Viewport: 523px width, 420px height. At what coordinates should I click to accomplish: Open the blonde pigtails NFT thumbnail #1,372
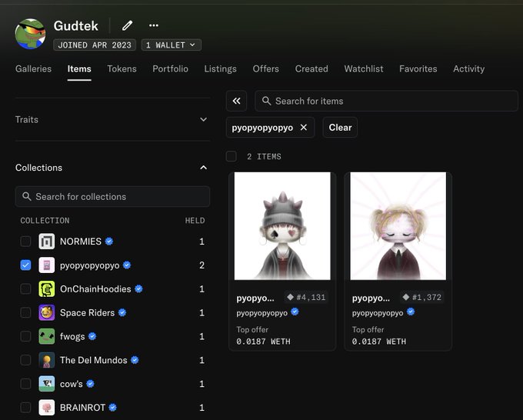(398, 226)
